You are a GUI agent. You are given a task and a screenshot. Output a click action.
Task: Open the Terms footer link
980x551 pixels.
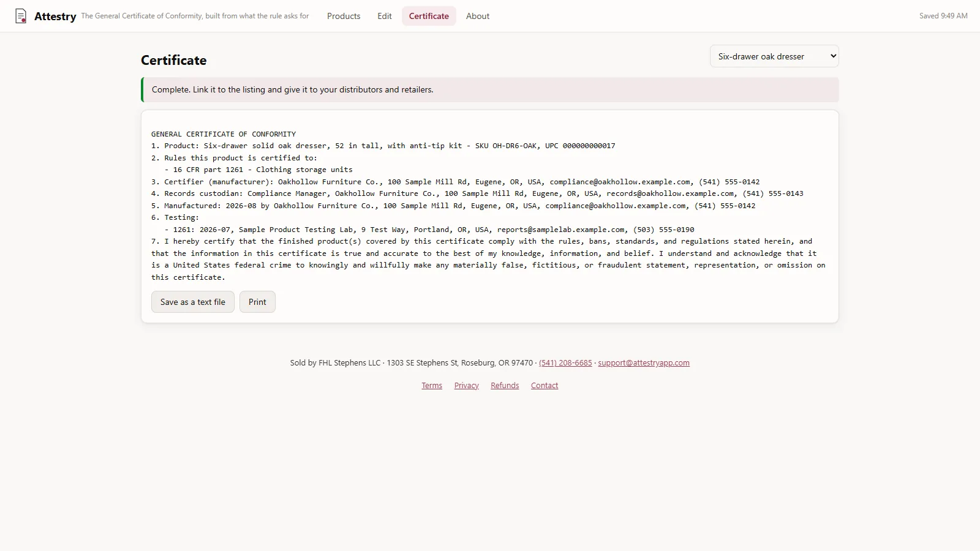[x=432, y=386]
